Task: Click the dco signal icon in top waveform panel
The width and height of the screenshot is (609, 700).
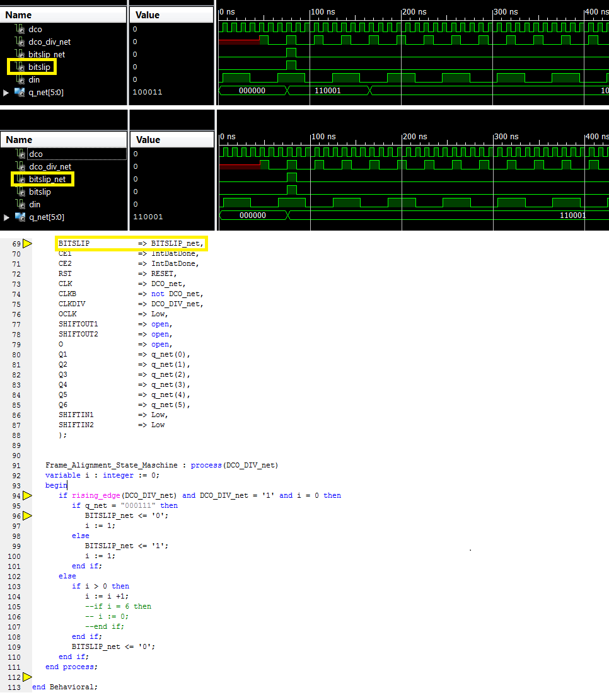Action: point(20,29)
